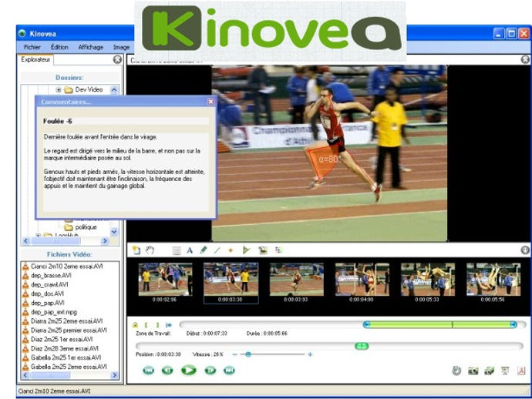The image size is (532, 399).
Task: Open the Fichier menu
Action: 32,47
